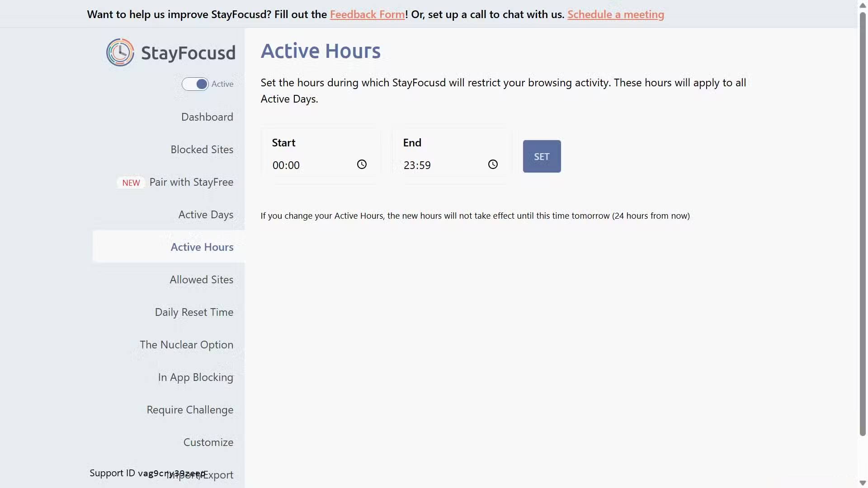Open the Start time clock picker icon
This screenshot has height=488, width=868.
(x=362, y=164)
